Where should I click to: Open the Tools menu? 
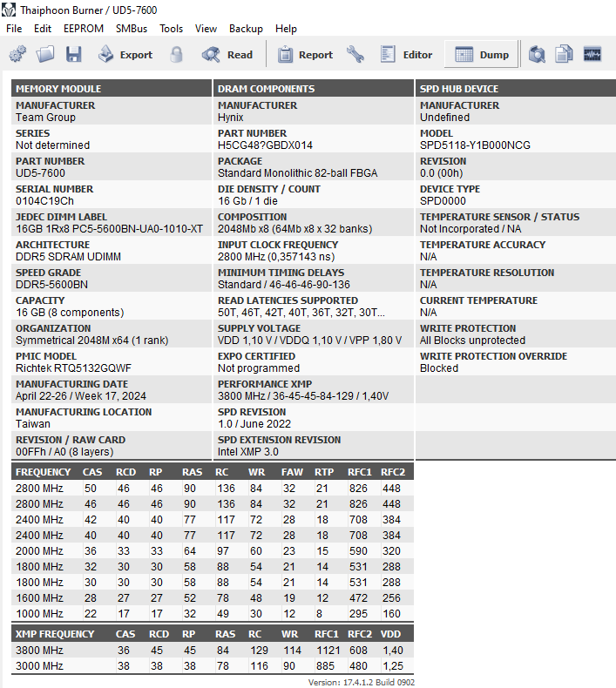click(x=171, y=29)
